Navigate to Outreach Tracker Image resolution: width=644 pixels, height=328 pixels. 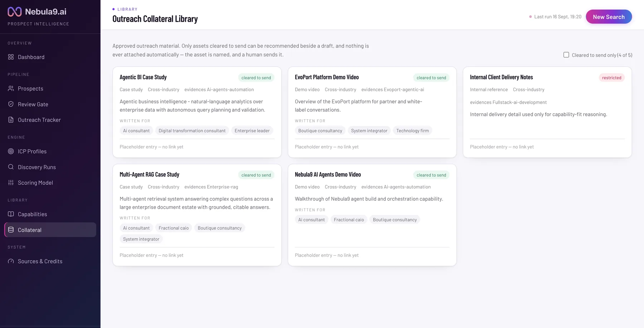point(50,120)
